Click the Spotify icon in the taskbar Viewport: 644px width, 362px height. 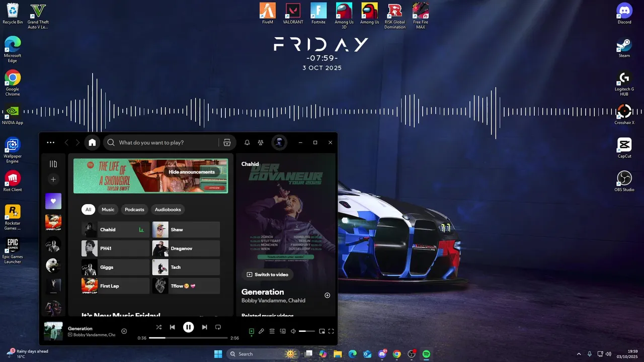coord(426,354)
